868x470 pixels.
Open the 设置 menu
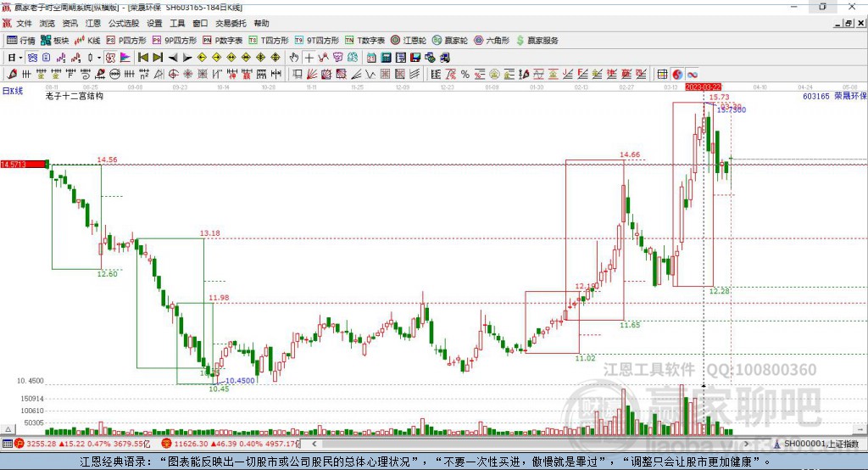point(154,23)
